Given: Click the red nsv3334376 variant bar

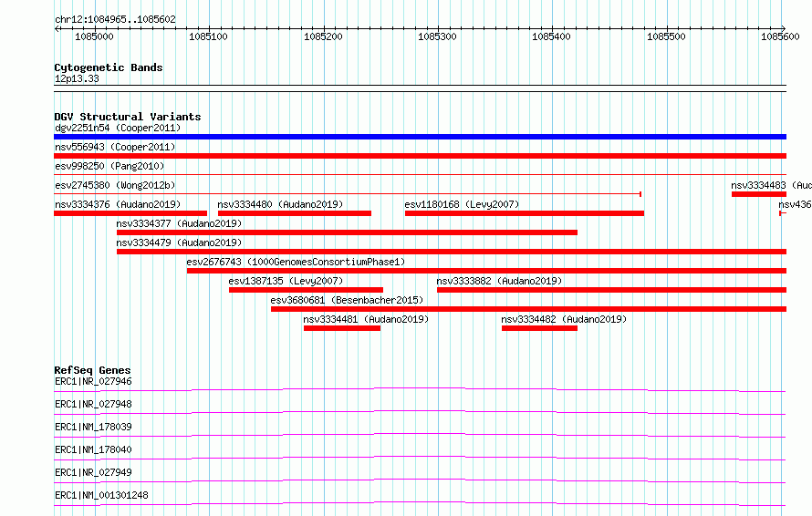Looking at the screenshot, I should pos(130,213).
